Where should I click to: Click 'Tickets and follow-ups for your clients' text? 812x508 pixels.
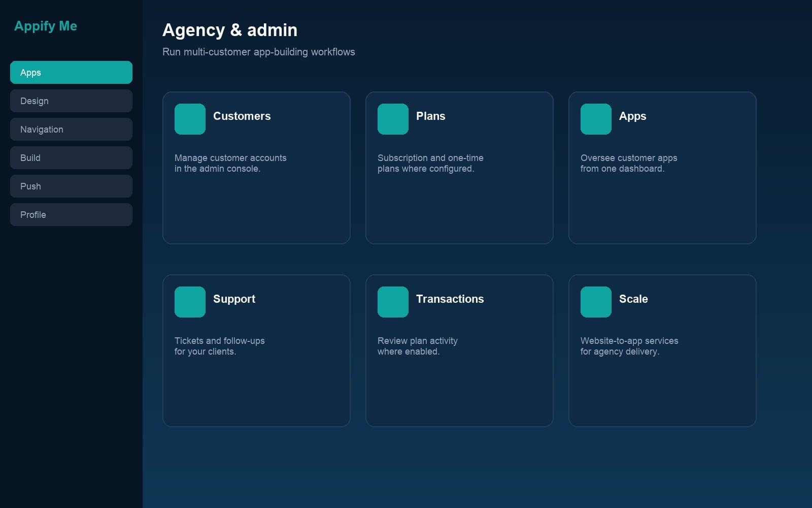219,346
